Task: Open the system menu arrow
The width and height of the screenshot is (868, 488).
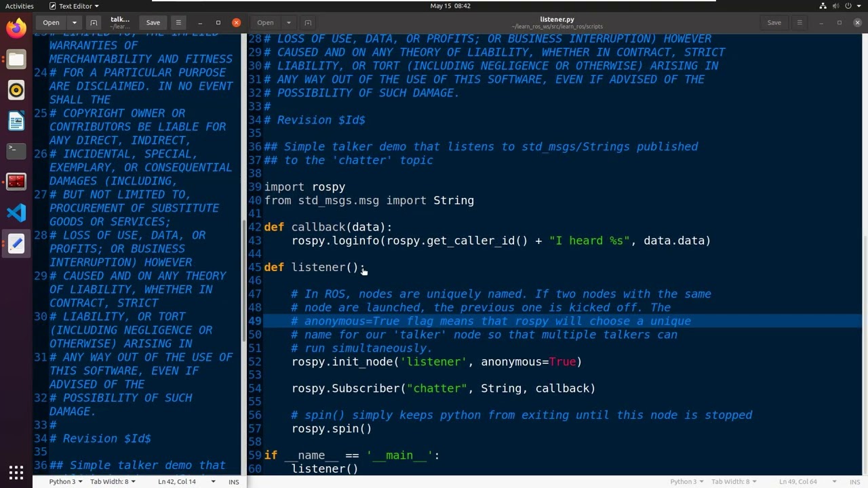Action: pyautogui.click(x=858, y=6)
